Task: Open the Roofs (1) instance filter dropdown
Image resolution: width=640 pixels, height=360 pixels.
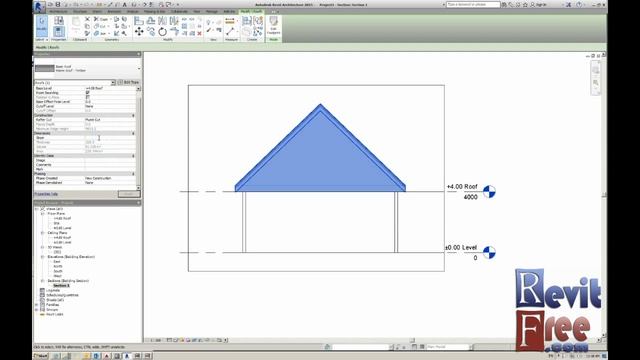Action: 113,82
